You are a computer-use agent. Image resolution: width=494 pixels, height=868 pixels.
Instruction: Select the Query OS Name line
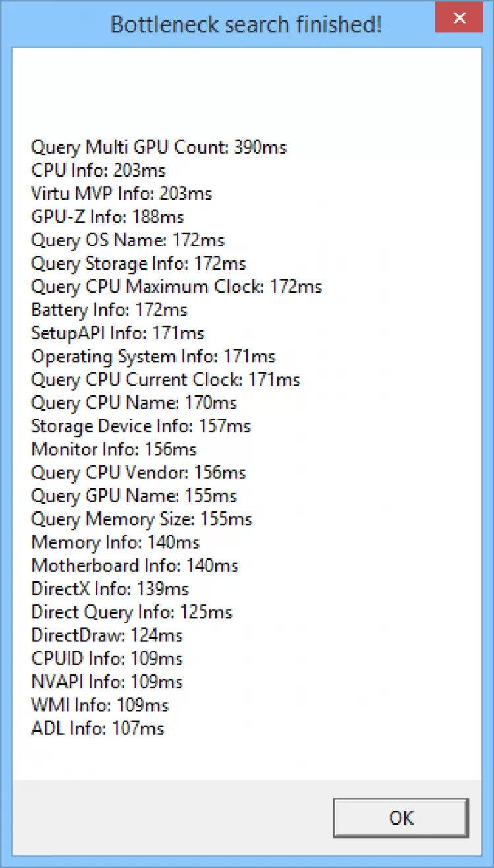click(128, 241)
